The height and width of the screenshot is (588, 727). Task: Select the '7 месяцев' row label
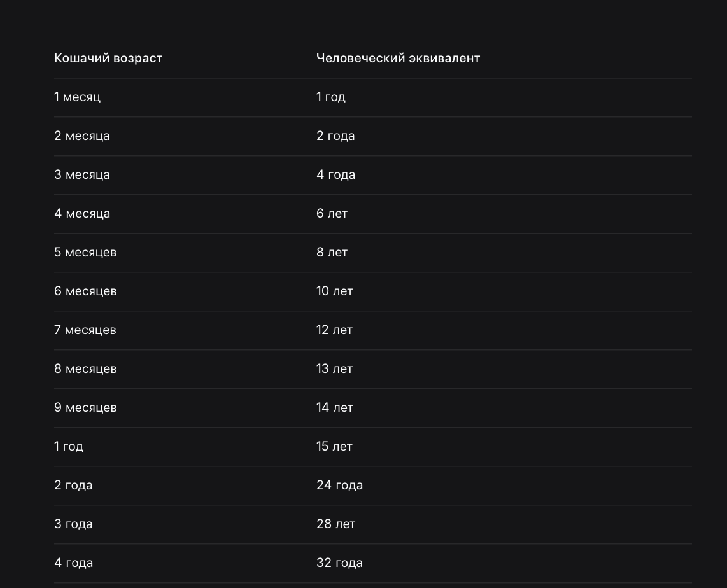[x=85, y=330]
